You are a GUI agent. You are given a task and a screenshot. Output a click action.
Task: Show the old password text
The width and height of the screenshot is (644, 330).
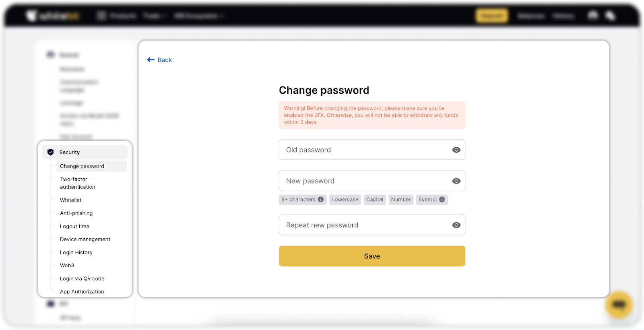(456, 150)
